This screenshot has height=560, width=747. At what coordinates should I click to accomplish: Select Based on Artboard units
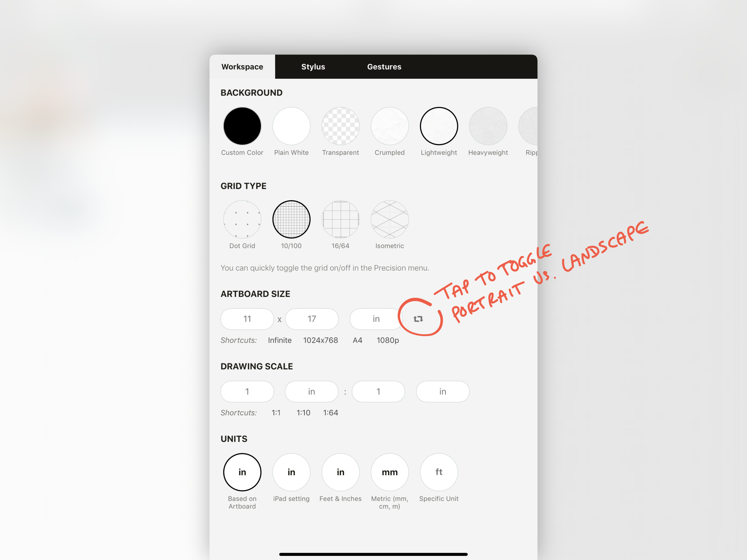pyautogui.click(x=242, y=471)
